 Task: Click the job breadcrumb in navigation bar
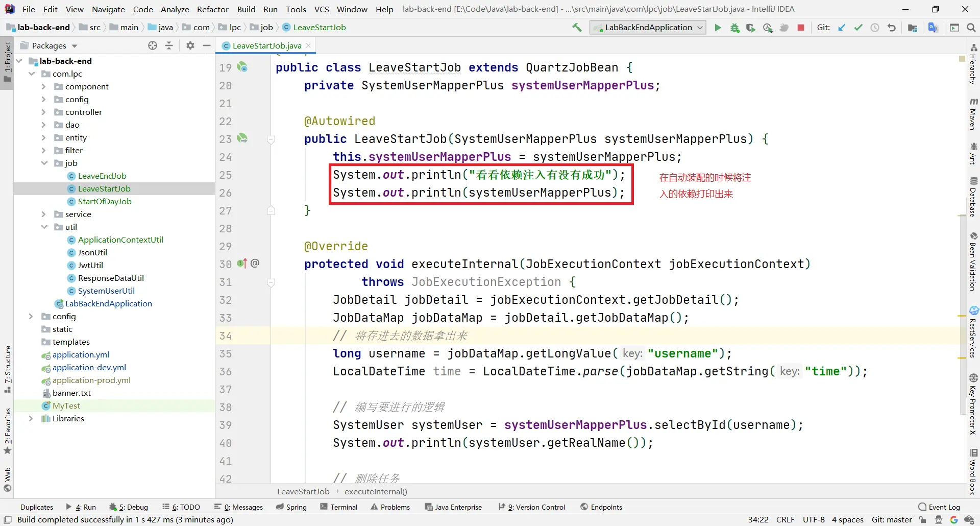261,28
